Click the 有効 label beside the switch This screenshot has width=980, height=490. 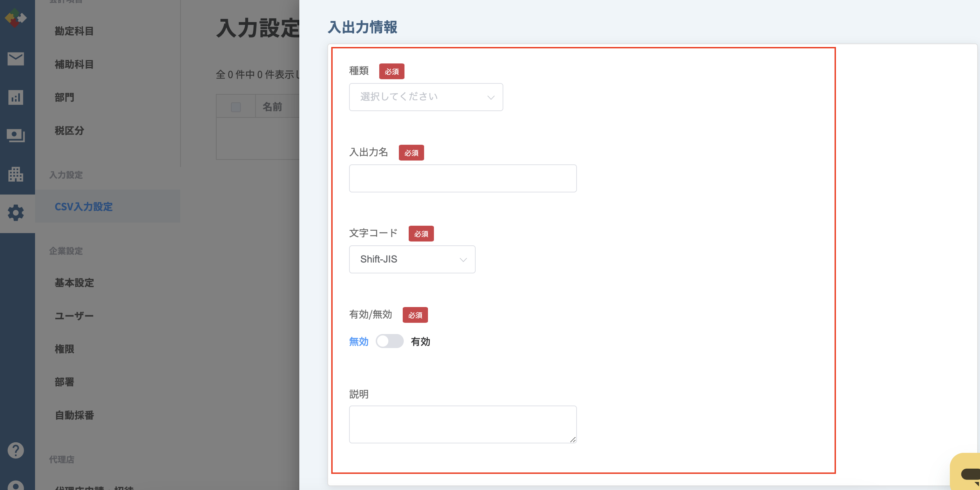coord(420,342)
